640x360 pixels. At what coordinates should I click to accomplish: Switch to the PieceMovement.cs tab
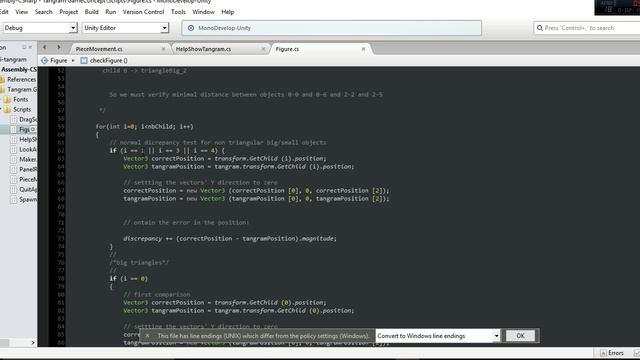click(x=99, y=49)
